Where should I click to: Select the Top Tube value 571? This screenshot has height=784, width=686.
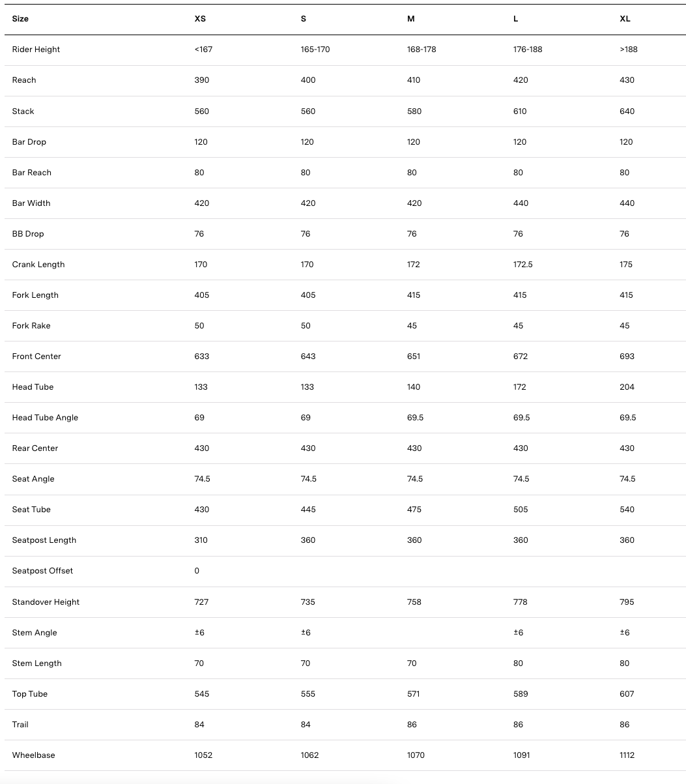point(414,694)
